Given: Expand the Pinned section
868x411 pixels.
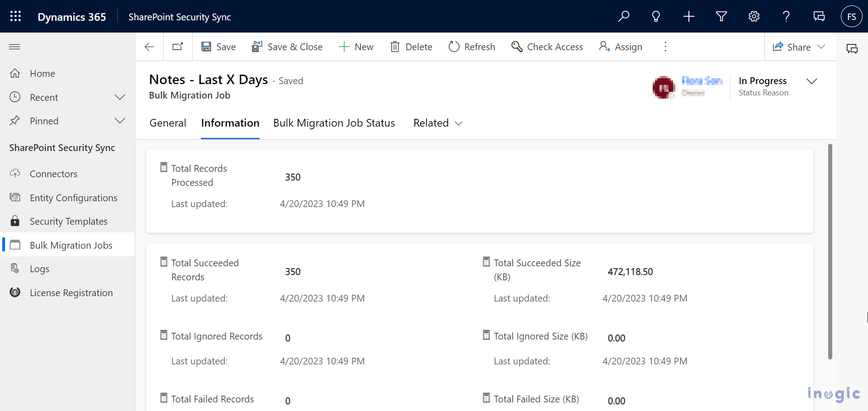Looking at the screenshot, I should click(x=119, y=121).
